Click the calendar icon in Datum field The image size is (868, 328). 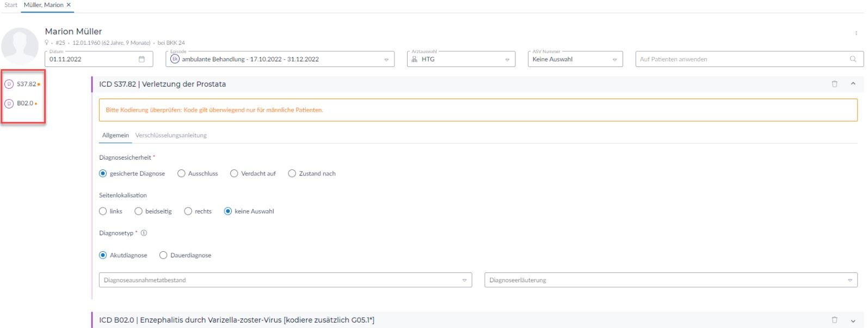(142, 59)
